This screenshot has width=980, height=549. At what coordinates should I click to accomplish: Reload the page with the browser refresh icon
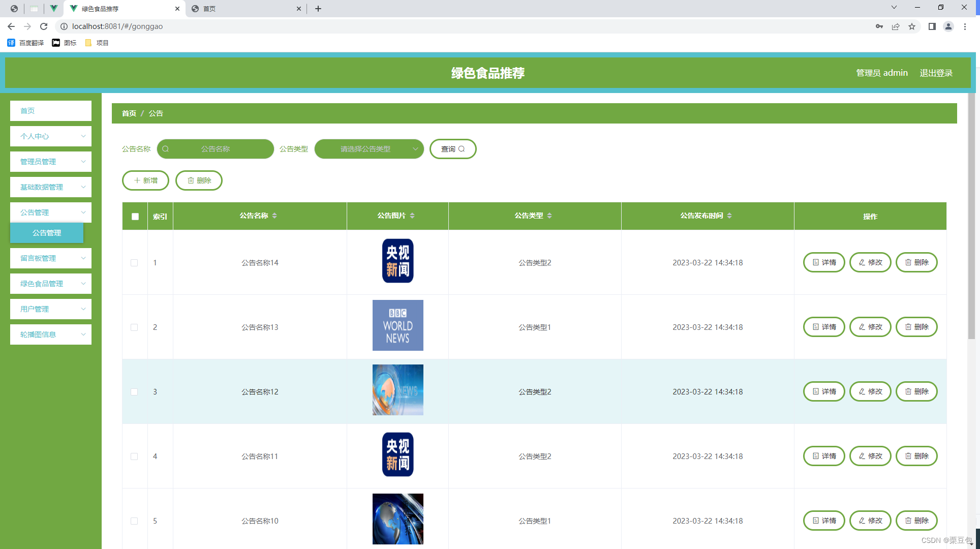(x=44, y=26)
